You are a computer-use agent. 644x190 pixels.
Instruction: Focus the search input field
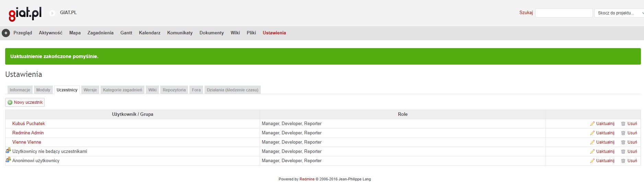click(x=564, y=13)
